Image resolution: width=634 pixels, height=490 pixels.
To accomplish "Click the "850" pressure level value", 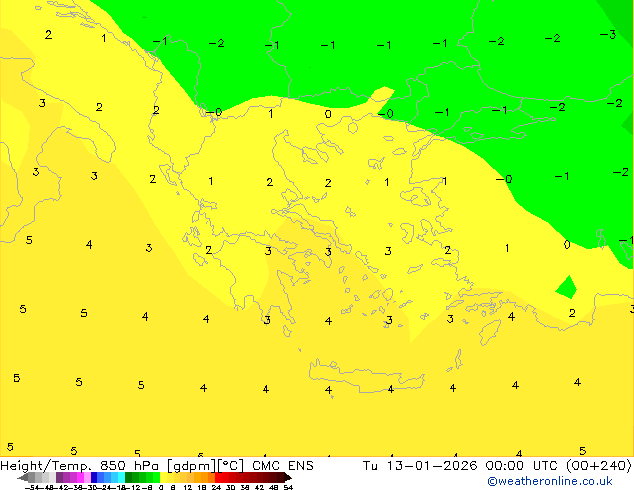I will coord(113,466).
